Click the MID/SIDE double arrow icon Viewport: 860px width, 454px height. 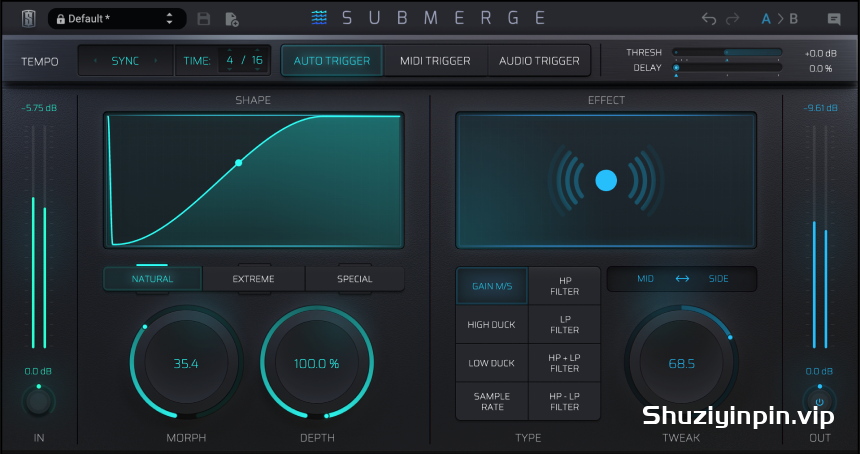pyautogui.click(x=682, y=279)
